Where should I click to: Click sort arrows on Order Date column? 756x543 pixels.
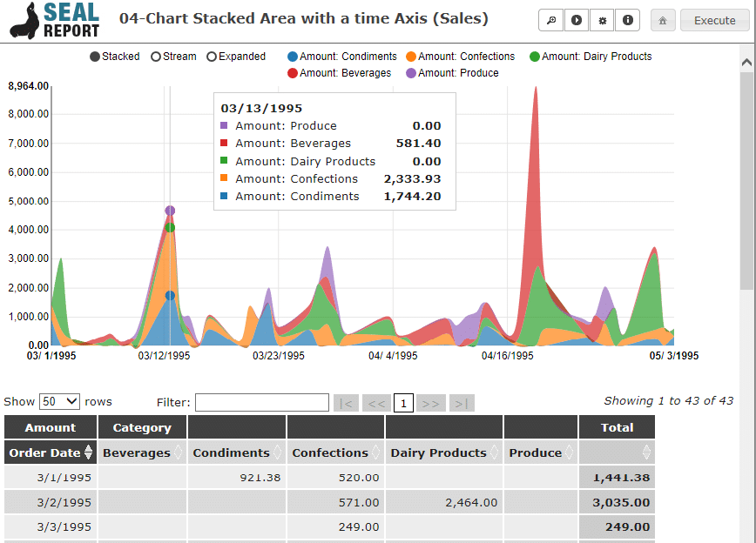point(88,452)
